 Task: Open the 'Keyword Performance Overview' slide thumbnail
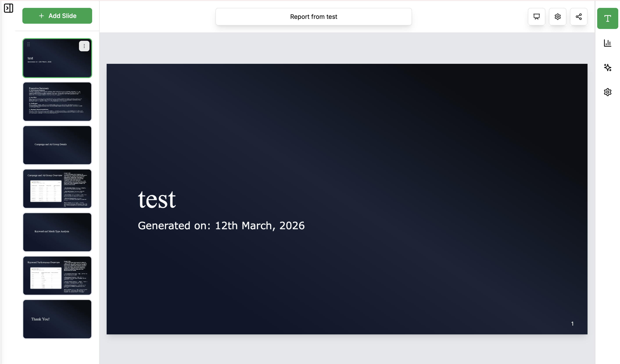click(x=57, y=275)
